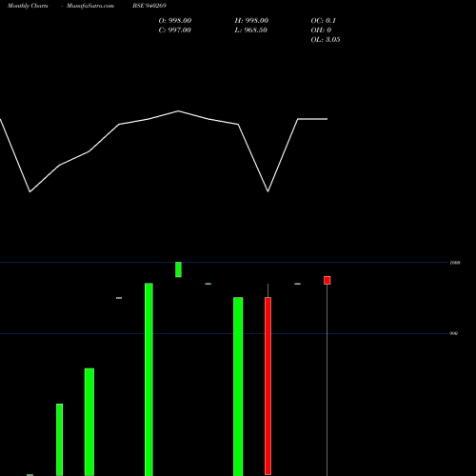Click the close value "C: 997.00"
476x476 pixels.
(x=174, y=30)
